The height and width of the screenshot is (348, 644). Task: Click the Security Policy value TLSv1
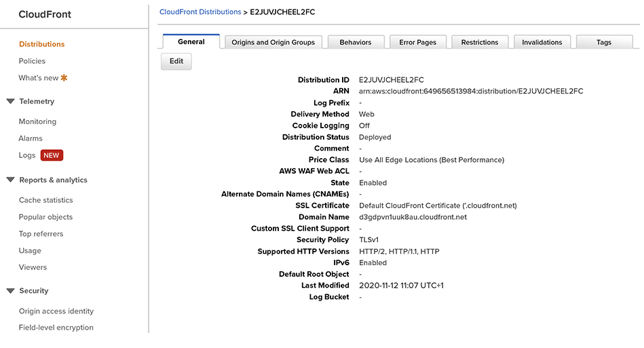(368, 239)
